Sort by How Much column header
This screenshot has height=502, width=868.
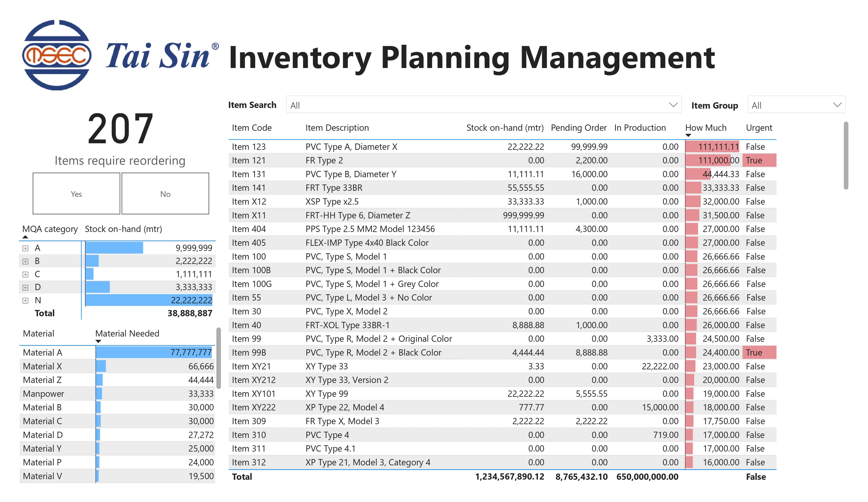706,128
